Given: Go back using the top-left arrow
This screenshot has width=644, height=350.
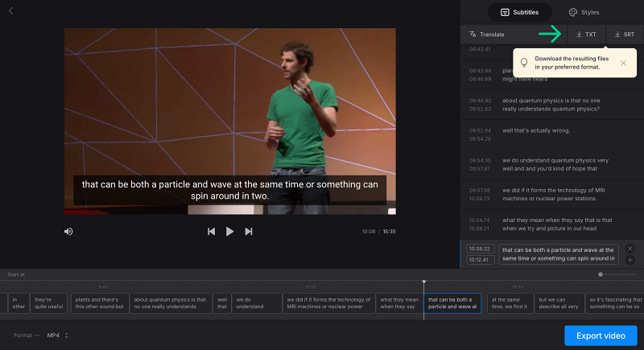Looking at the screenshot, I should (x=11, y=10).
